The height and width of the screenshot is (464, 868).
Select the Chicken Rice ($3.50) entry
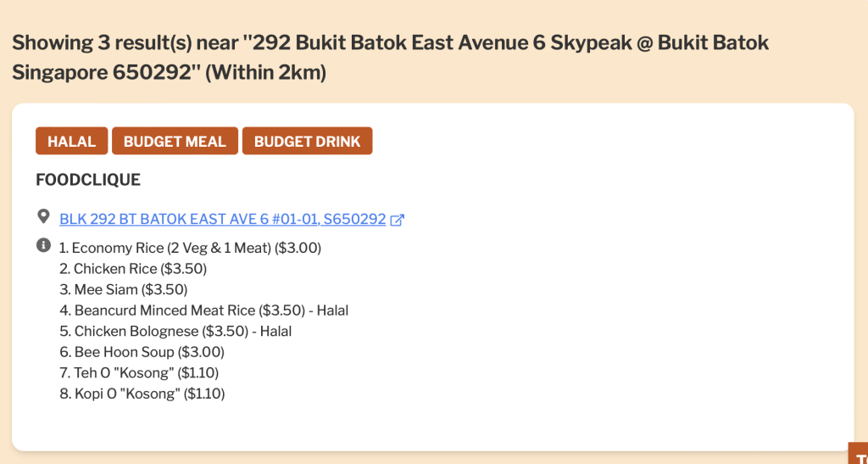click(x=133, y=269)
